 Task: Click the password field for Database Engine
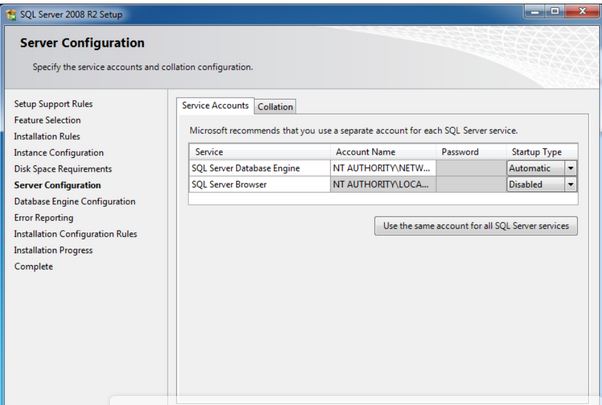point(471,168)
